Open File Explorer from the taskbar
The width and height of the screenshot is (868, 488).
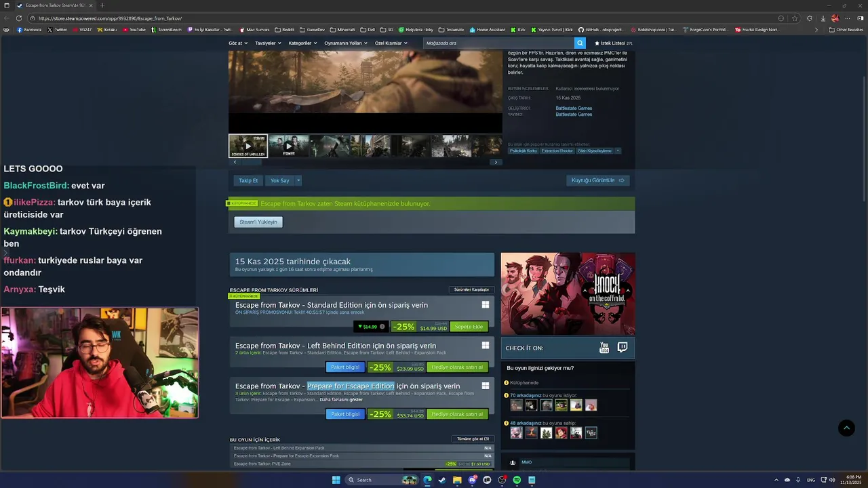click(457, 480)
